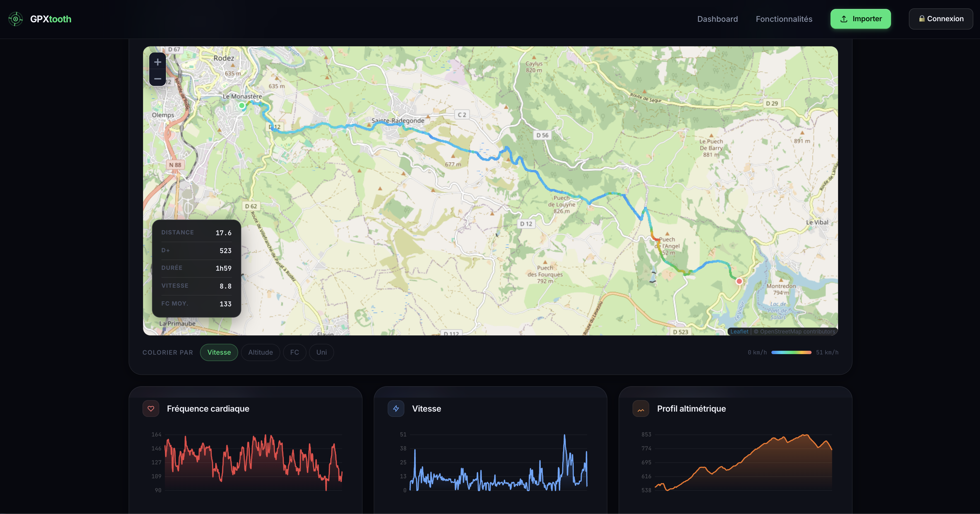
Task: Click the Connexion login button
Action: point(940,19)
